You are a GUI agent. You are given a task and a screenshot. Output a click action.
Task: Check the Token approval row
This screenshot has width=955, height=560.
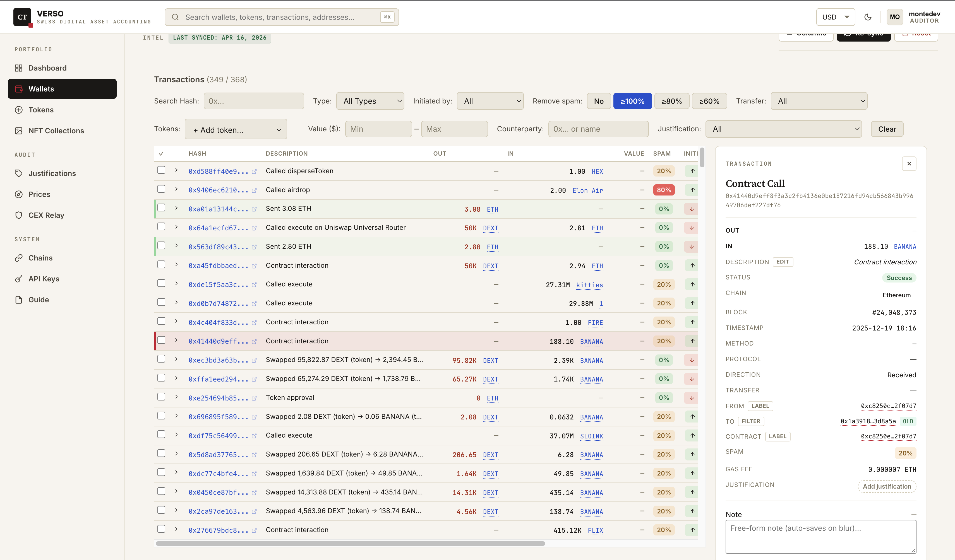(161, 397)
